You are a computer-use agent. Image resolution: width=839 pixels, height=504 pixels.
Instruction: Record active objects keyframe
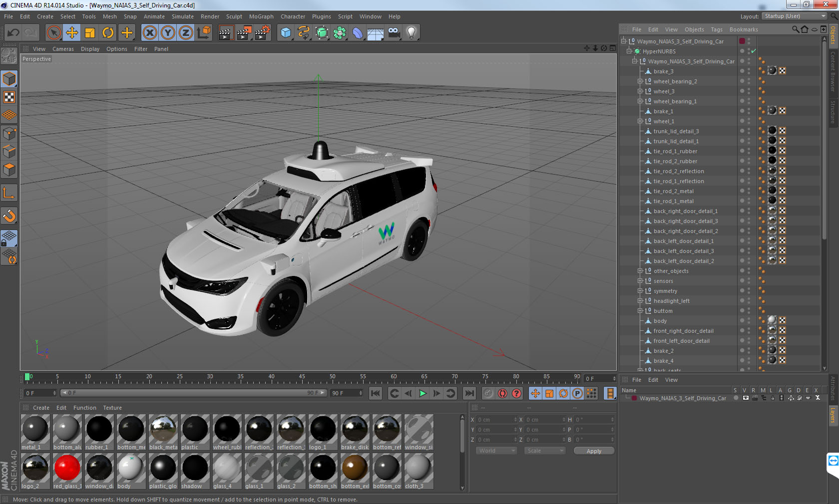click(488, 393)
